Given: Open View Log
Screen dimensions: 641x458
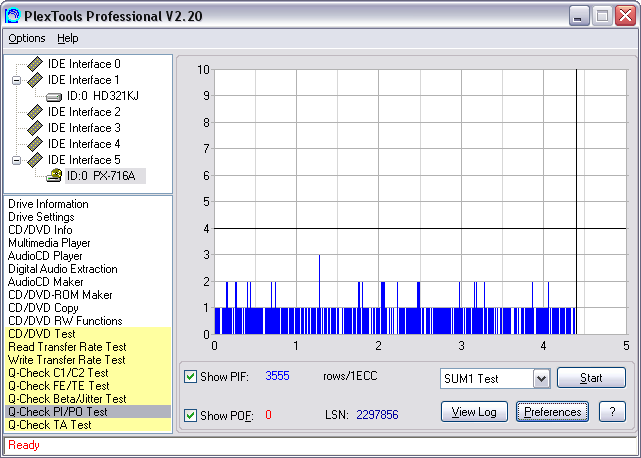Looking at the screenshot, I should tap(474, 412).
